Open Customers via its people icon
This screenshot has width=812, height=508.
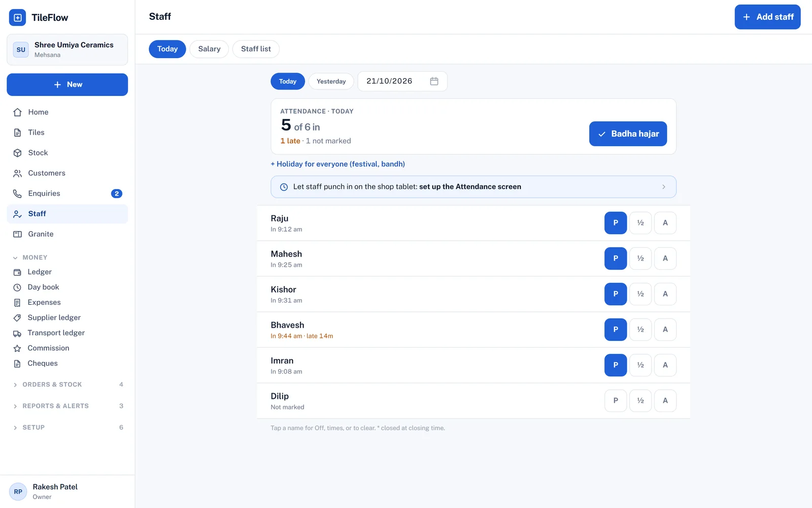click(17, 173)
